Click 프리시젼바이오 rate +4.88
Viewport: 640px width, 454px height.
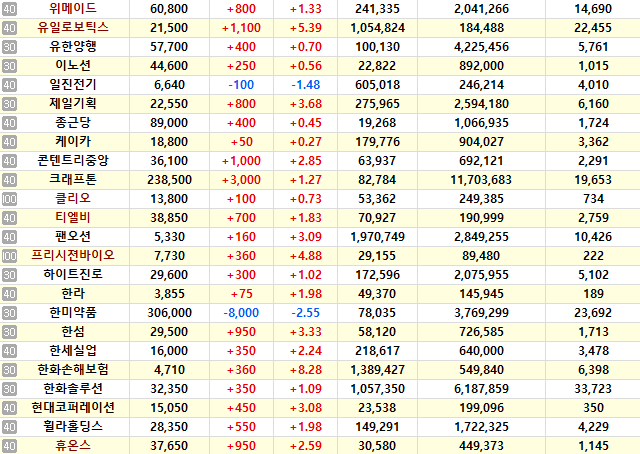306,256
